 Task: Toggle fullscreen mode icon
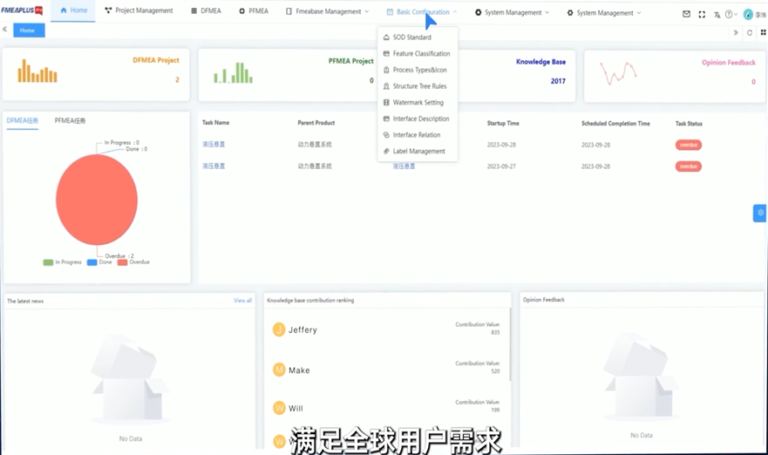702,15
